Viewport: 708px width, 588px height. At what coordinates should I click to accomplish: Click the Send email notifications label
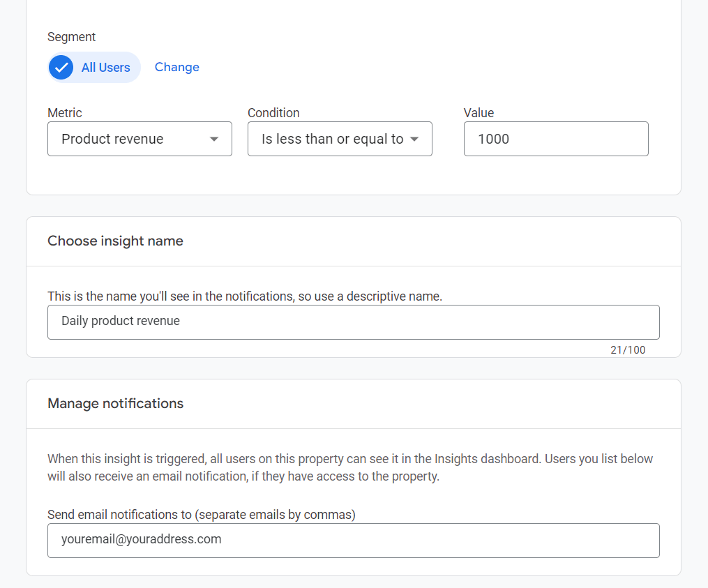(x=201, y=514)
